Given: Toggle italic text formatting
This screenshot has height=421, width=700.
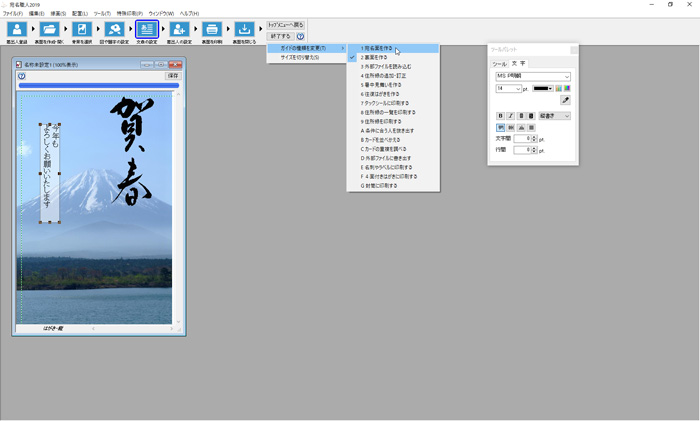Looking at the screenshot, I should [511, 116].
